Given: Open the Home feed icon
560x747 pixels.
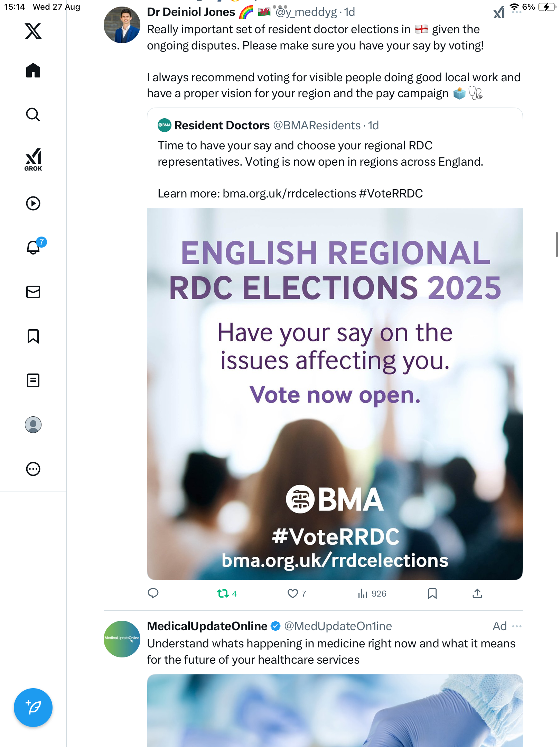Looking at the screenshot, I should pos(33,71).
